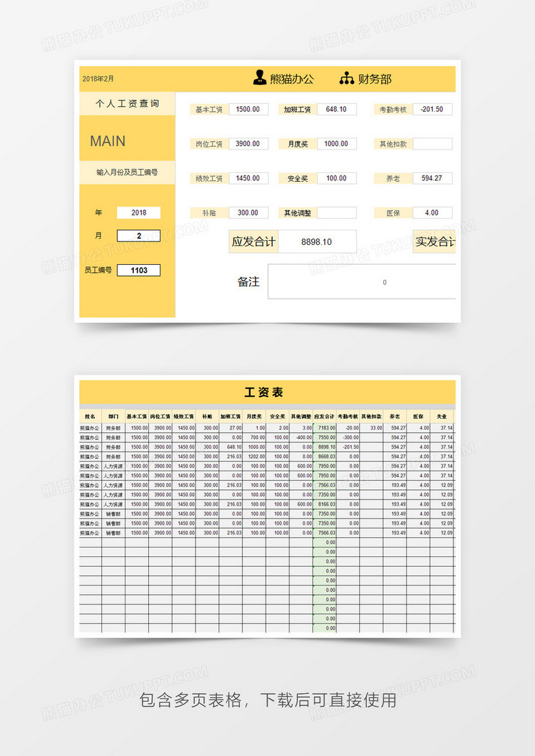Click the 财务部 header text
Screen dimensions: 535x756
374,79
